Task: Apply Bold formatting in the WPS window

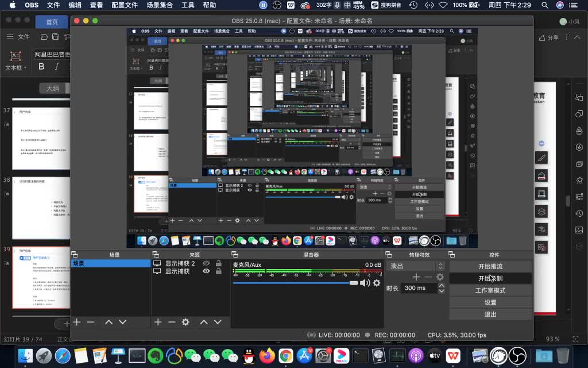Action: coord(41,67)
